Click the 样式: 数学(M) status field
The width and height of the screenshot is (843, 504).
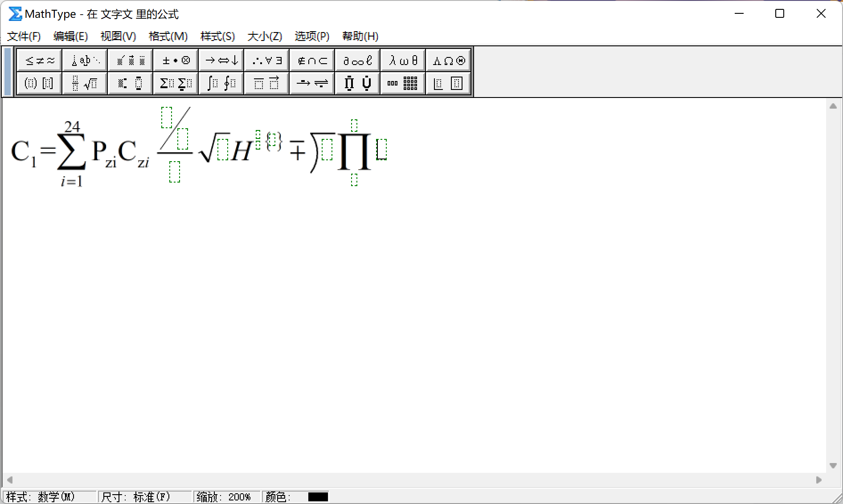(49, 496)
